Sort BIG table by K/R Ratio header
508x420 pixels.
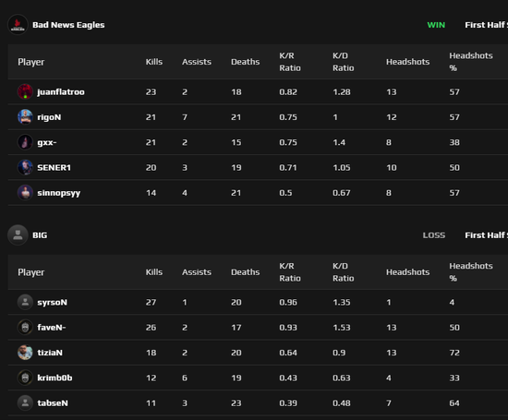[x=290, y=272]
